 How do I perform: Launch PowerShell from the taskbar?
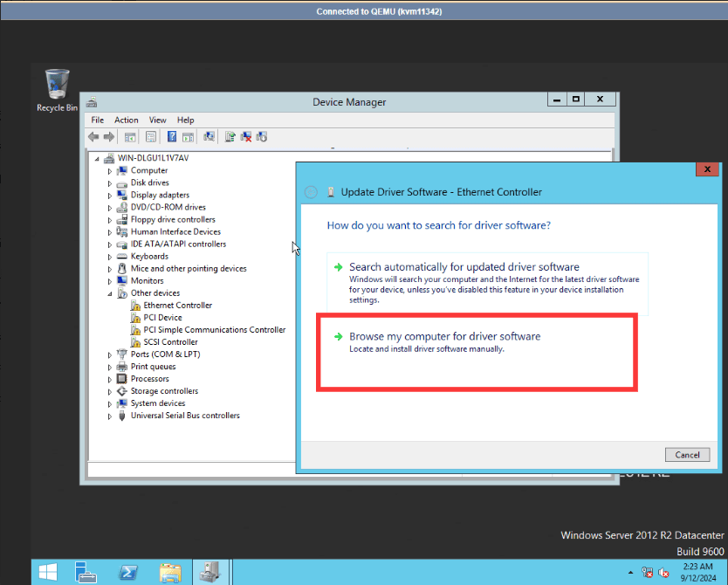click(128, 572)
